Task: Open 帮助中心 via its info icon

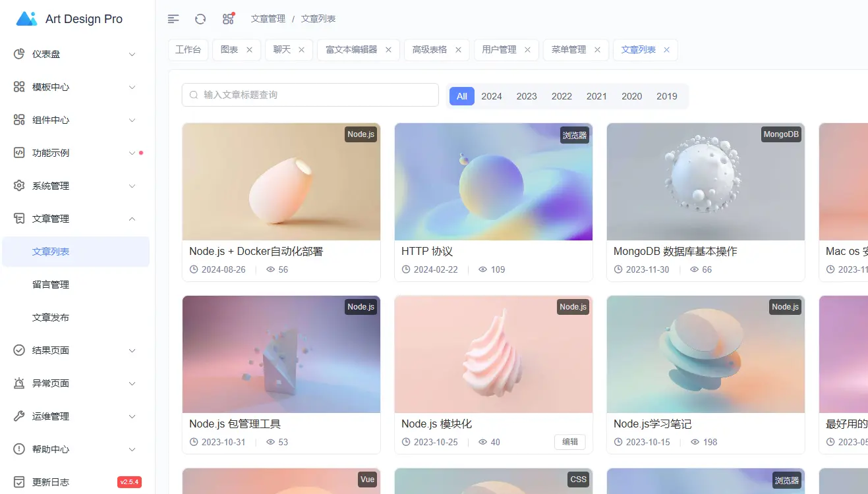Action: (x=19, y=449)
